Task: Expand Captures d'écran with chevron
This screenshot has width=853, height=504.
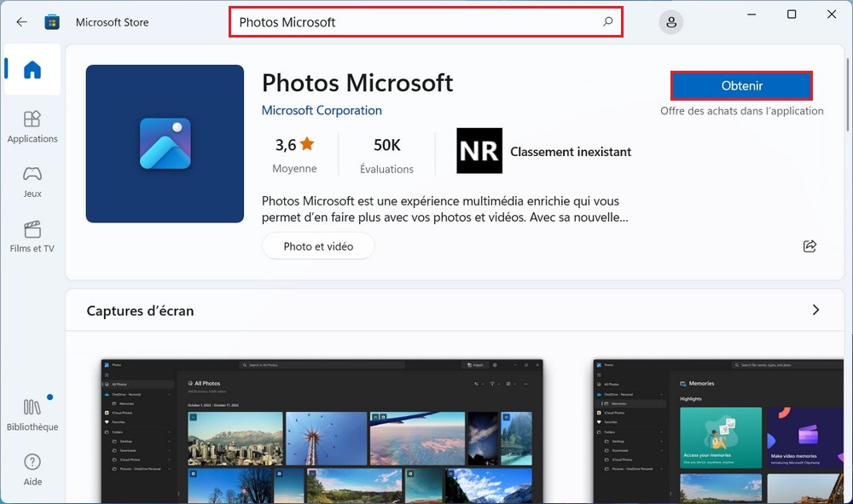Action: pyautogui.click(x=815, y=310)
